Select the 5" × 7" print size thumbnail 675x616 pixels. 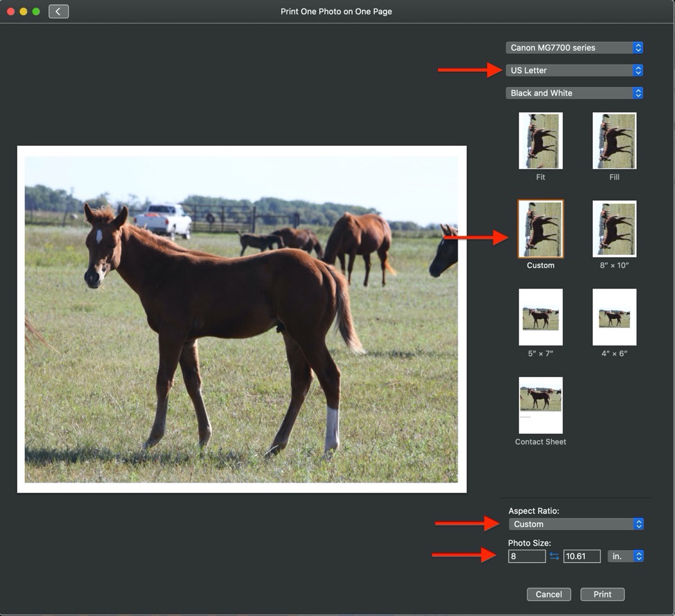(x=540, y=317)
